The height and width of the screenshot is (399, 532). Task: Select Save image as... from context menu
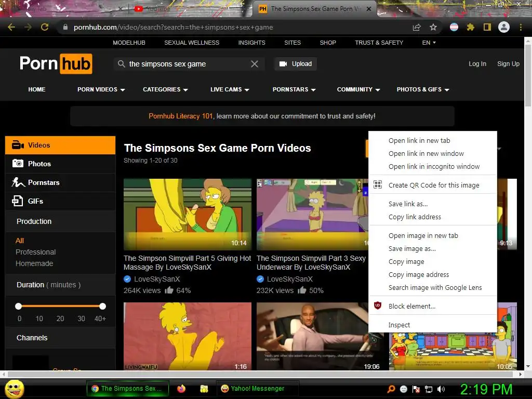(x=433, y=249)
